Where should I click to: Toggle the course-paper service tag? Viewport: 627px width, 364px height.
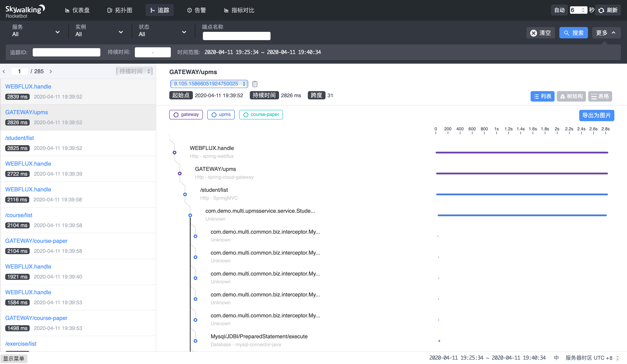click(261, 115)
